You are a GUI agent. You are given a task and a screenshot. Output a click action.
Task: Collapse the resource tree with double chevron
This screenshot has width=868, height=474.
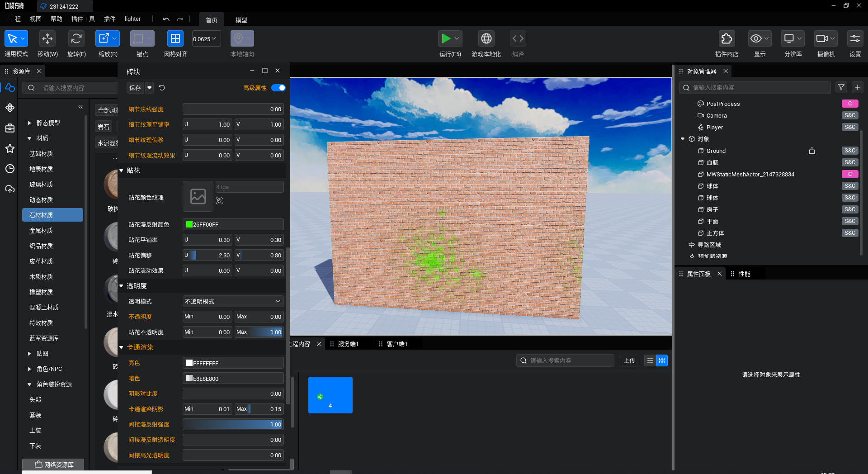click(x=80, y=107)
